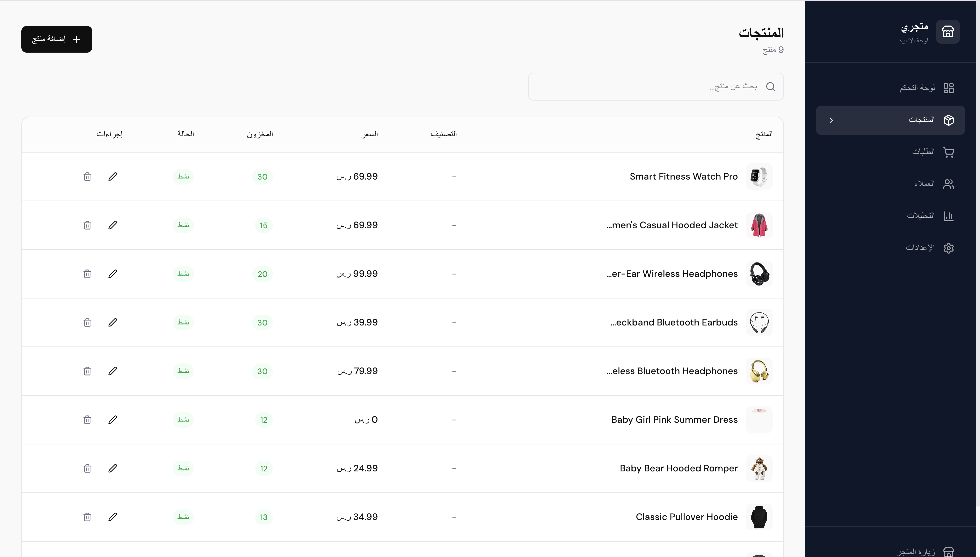Viewport: 980px width, 557px height.
Task: Edit the Baby Girl Pink Summer Dress row
Action: pyautogui.click(x=113, y=420)
